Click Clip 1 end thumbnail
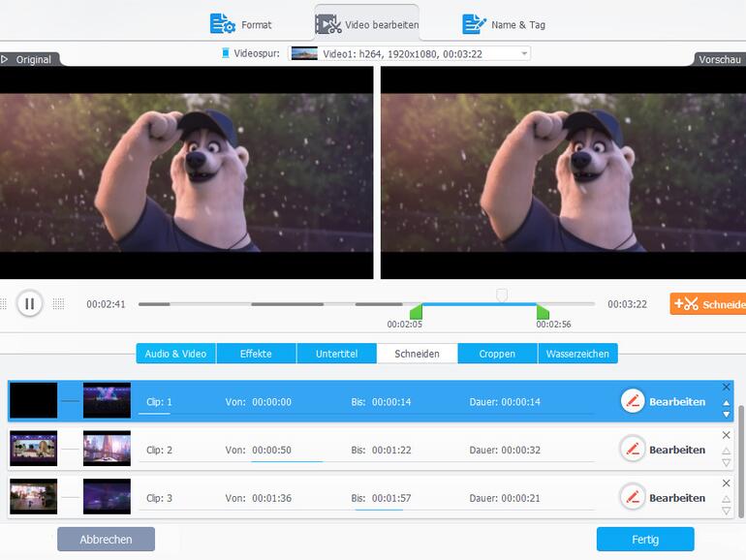The height and width of the screenshot is (560, 746). click(107, 400)
